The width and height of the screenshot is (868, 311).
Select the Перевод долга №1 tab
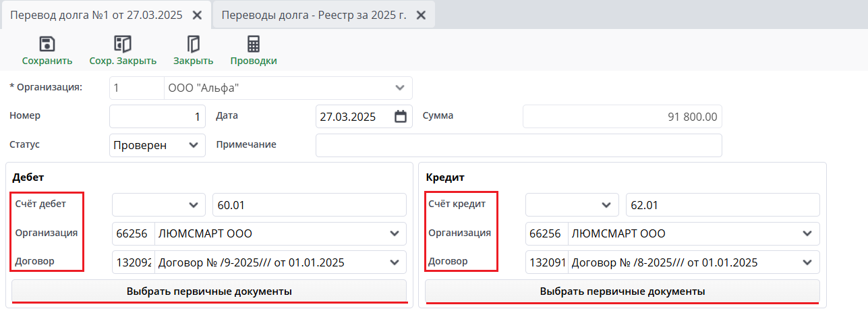[96, 15]
